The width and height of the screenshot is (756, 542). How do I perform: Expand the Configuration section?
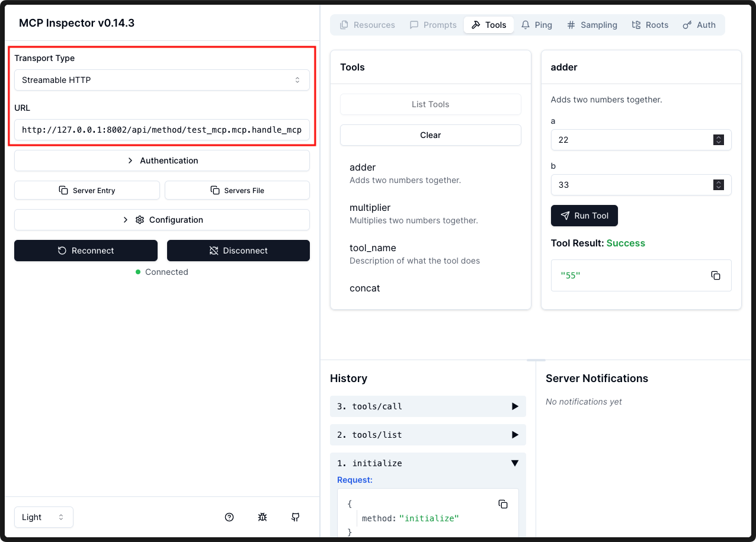[x=162, y=220]
